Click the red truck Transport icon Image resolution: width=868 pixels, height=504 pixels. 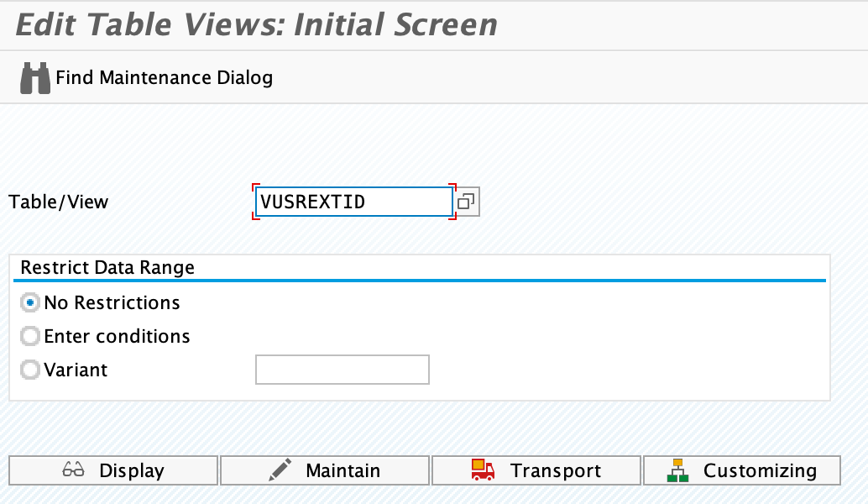[x=483, y=470]
